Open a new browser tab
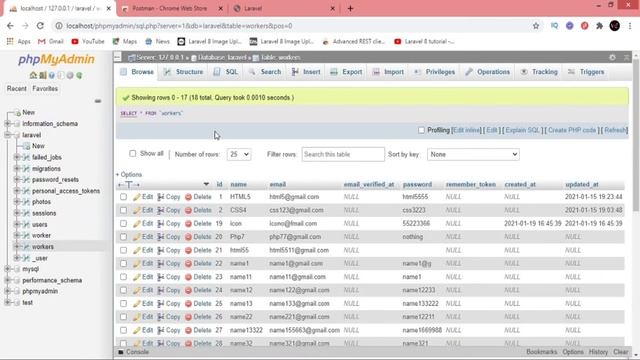The width and height of the screenshot is (640, 360). (350, 8)
